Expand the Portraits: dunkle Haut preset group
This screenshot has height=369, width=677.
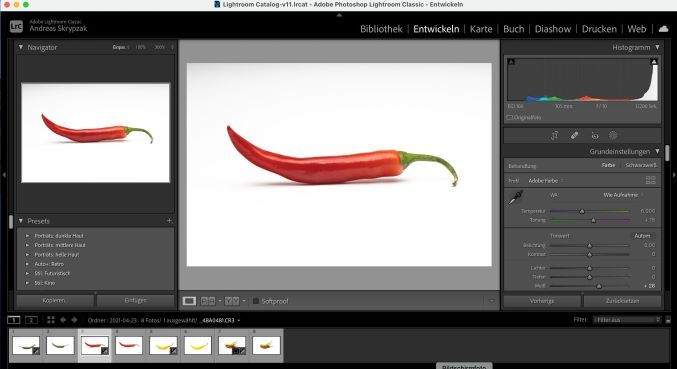pyautogui.click(x=27, y=236)
